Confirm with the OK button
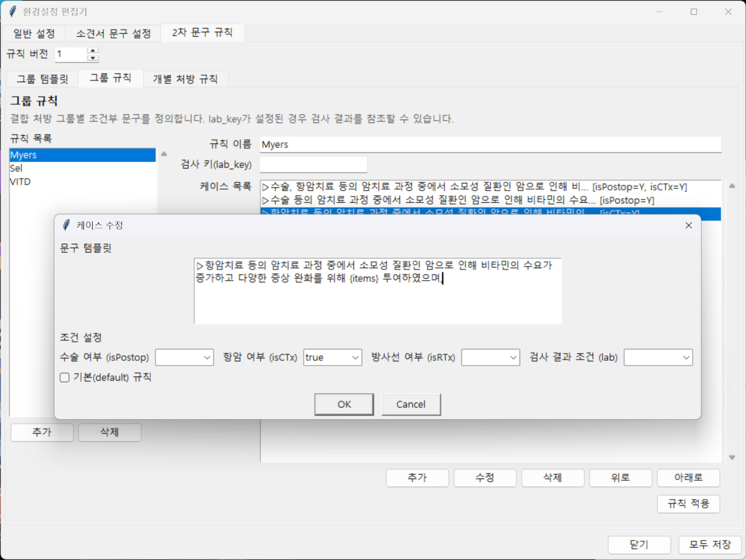The width and height of the screenshot is (746, 560). (x=344, y=404)
